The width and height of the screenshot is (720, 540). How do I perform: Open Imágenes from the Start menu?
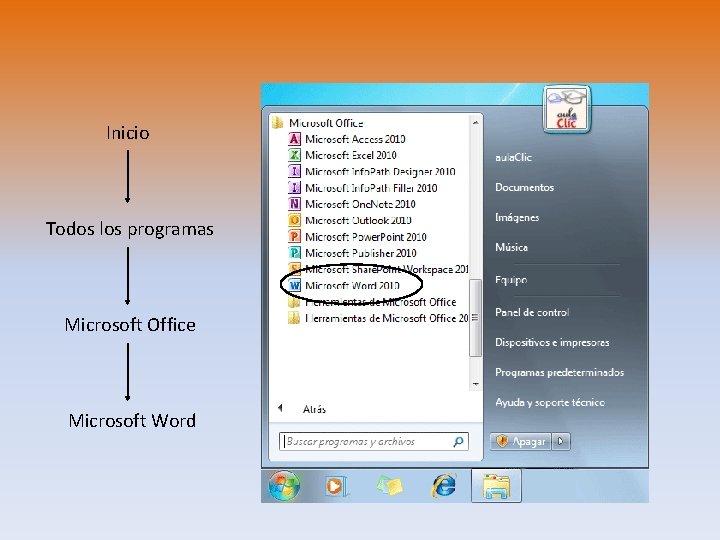[x=517, y=218]
